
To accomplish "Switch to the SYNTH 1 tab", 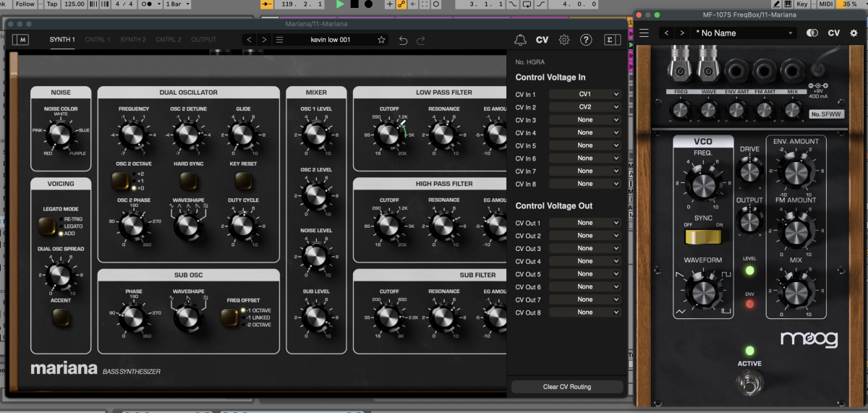I will [62, 40].
